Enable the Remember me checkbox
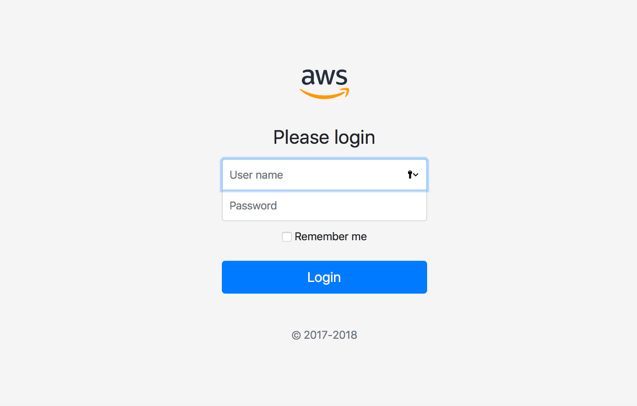 pyautogui.click(x=287, y=237)
